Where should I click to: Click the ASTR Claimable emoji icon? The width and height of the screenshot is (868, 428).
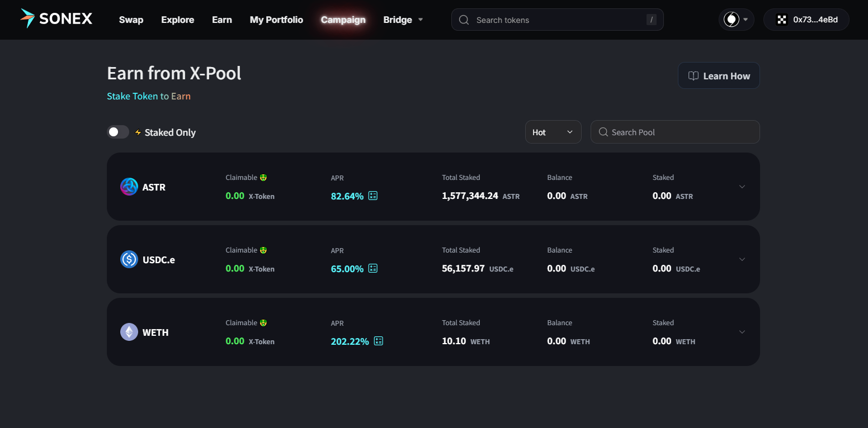coord(263,177)
